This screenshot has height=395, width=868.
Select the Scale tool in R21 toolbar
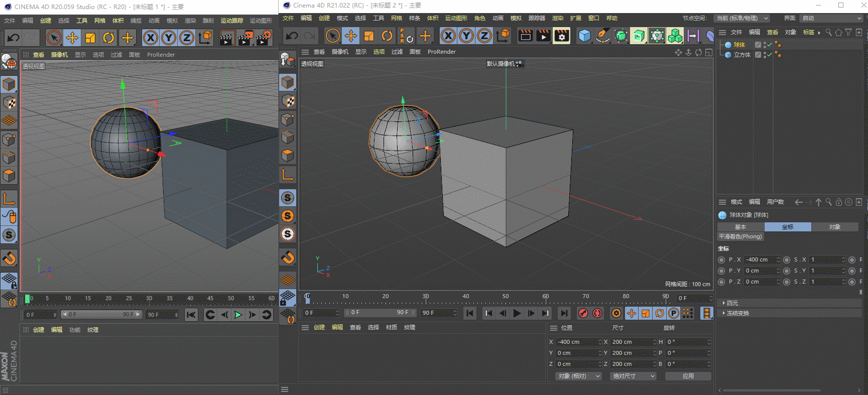coord(368,36)
